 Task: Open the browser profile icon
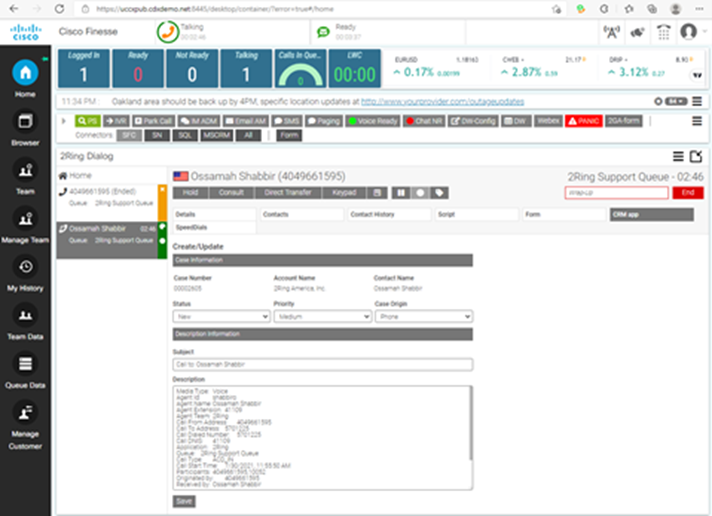coord(676,9)
